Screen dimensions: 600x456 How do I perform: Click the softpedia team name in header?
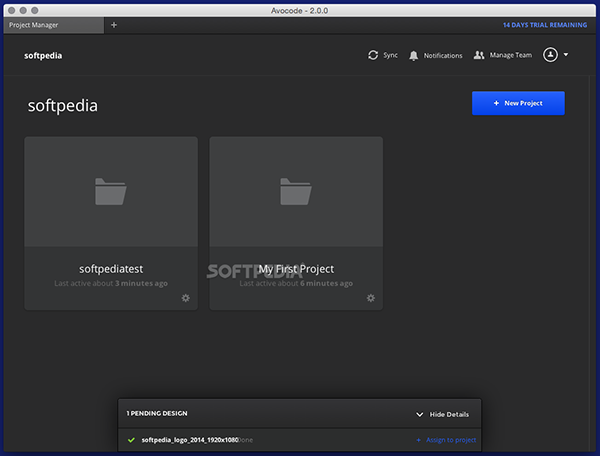pos(43,56)
